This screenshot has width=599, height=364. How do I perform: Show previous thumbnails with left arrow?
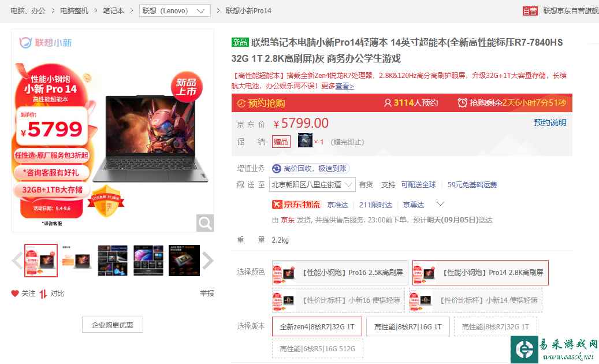tap(17, 261)
